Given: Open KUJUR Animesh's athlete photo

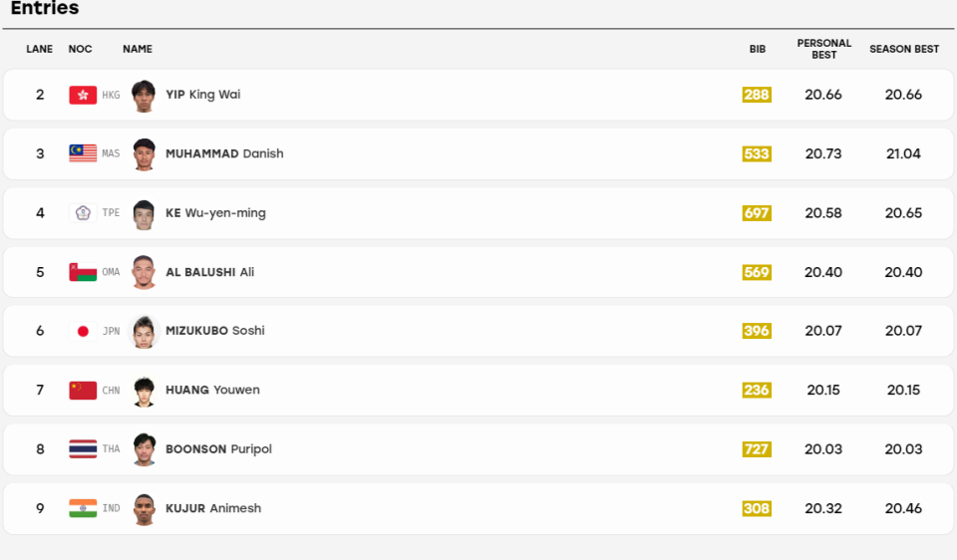Looking at the screenshot, I should [144, 509].
